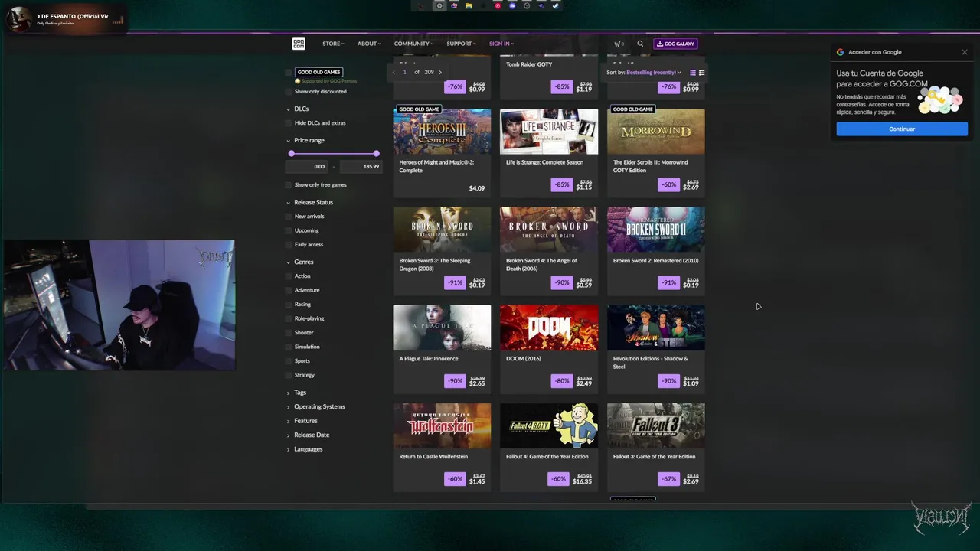Adjust the maximum price slider handle
The height and width of the screenshot is (551, 980).
(x=376, y=154)
